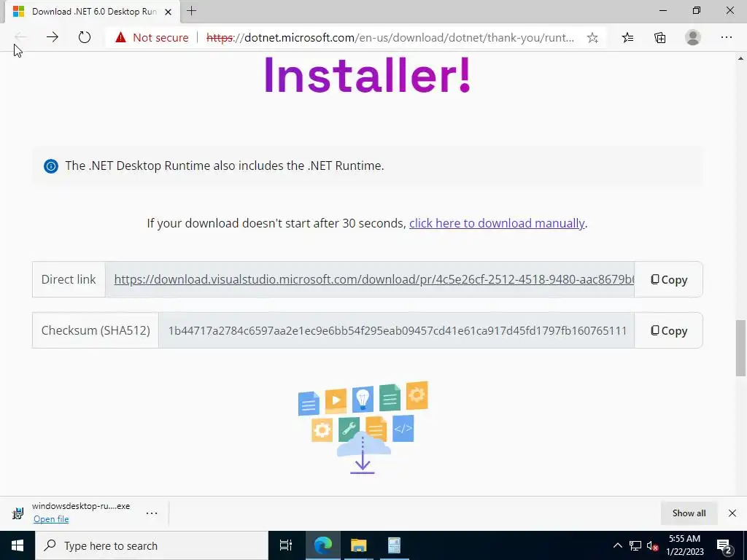Open the notification center icon
Screen dimensions: 747x560
tap(724, 545)
